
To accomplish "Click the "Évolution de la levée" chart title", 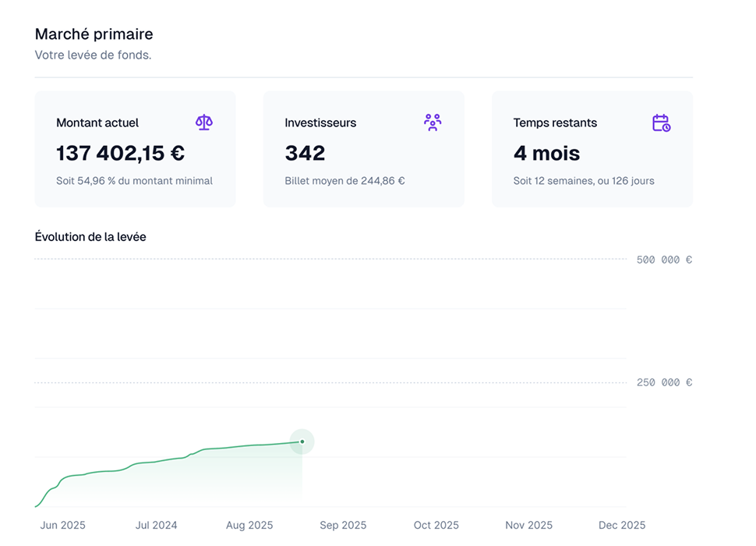I will (90, 237).
